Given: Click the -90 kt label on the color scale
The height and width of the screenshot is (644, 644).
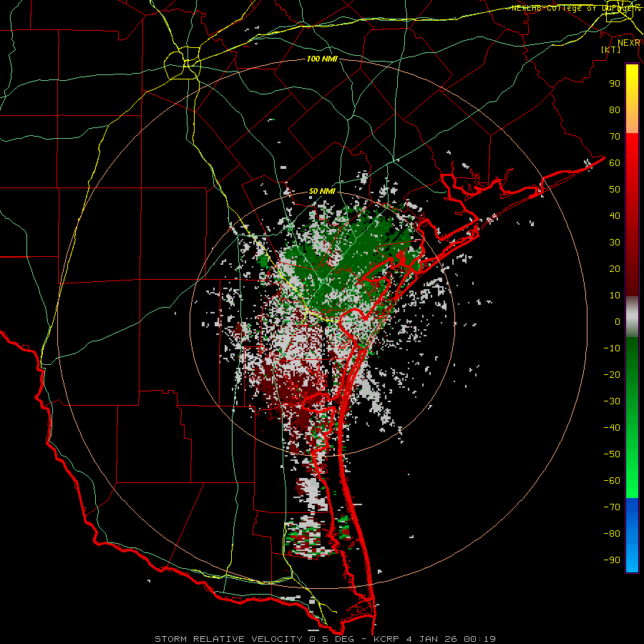Looking at the screenshot, I should click(612, 560).
